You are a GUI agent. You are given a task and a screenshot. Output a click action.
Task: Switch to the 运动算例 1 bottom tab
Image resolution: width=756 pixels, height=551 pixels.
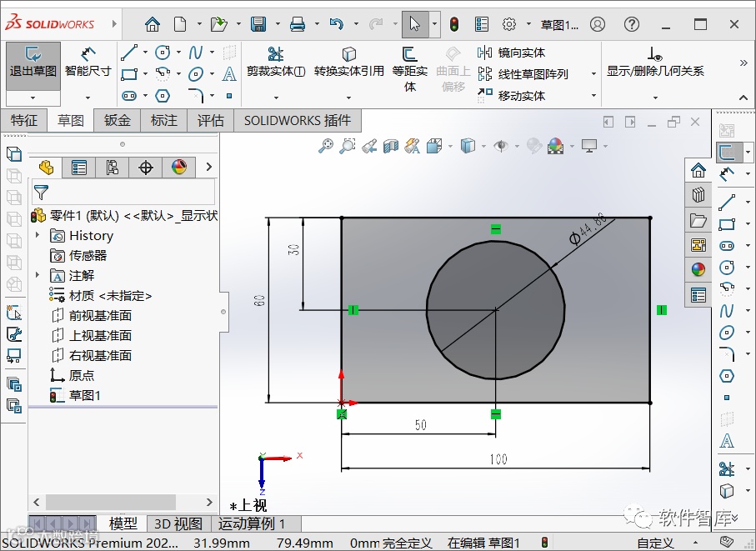pos(252,523)
